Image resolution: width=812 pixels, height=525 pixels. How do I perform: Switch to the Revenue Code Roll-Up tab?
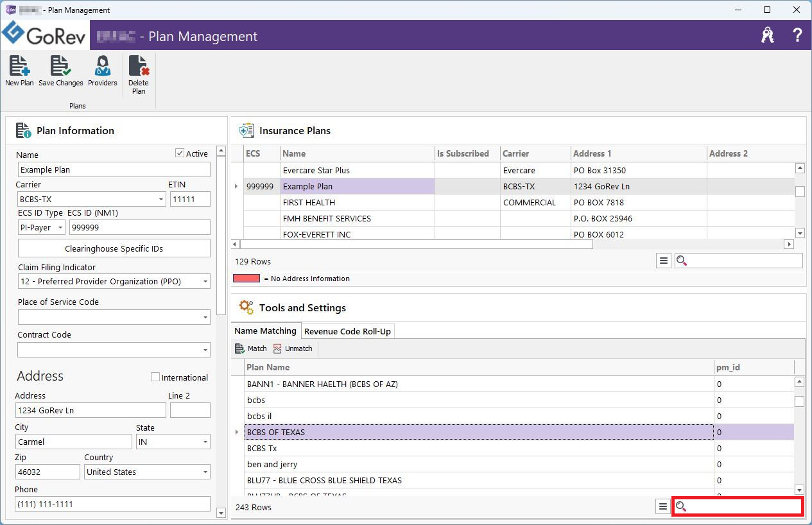(x=347, y=331)
